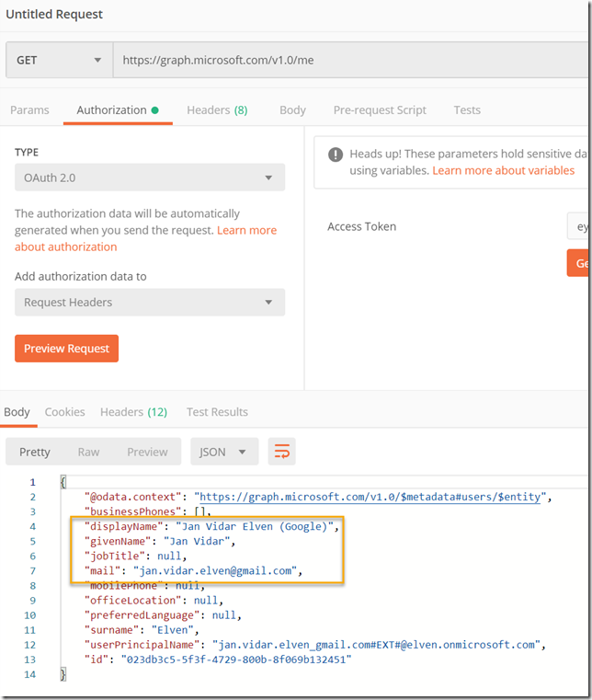Click line number 14 in the gutter

(x=30, y=674)
